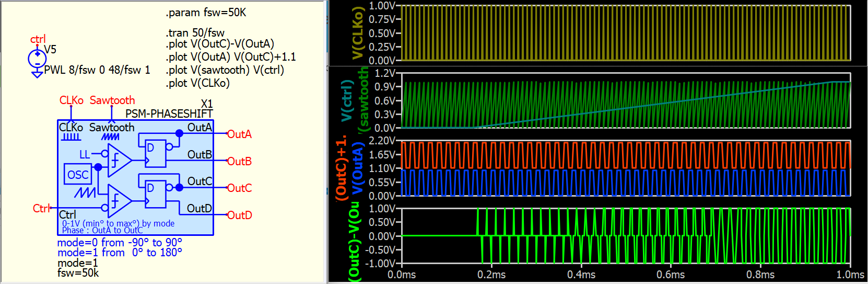Image resolution: width=868 pixels, height=284 pixels.
Task: Click the upper comparator triangle
Action: (118, 161)
